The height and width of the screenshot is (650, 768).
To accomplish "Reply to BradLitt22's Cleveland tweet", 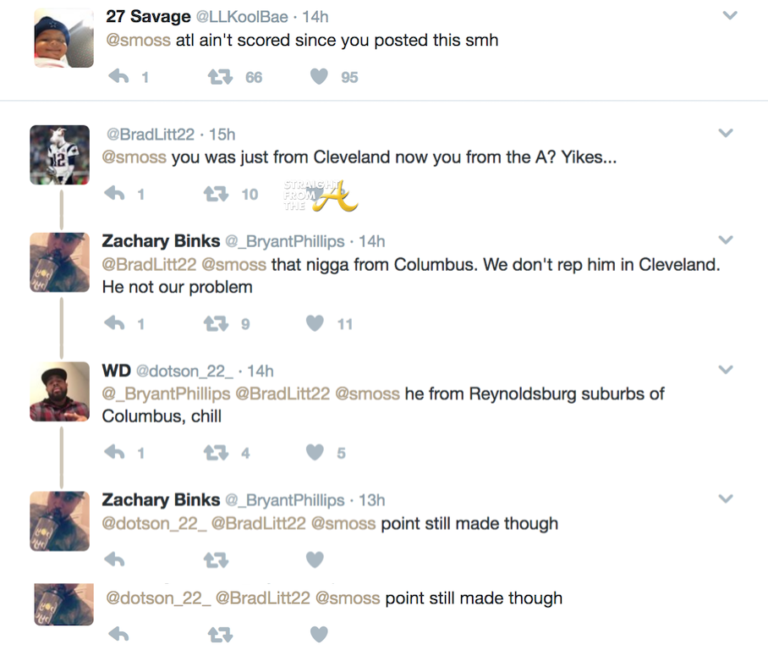I will pos(118,194).
